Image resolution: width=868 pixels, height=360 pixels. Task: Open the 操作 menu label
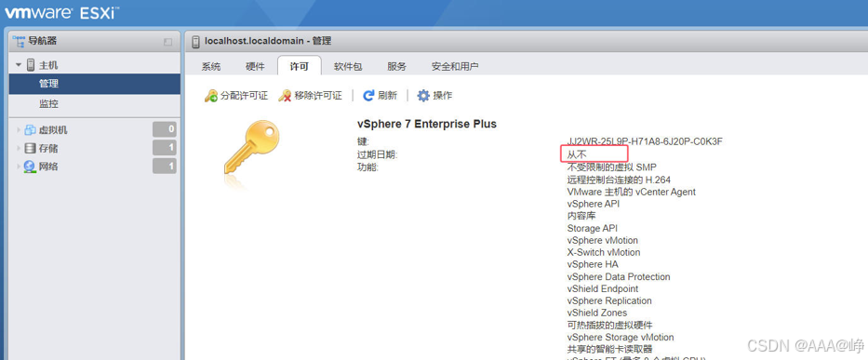(443, 96)
